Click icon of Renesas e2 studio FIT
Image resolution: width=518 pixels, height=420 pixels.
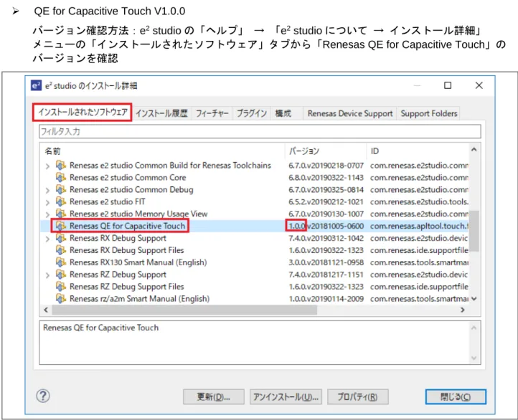[x=60, y=201]
